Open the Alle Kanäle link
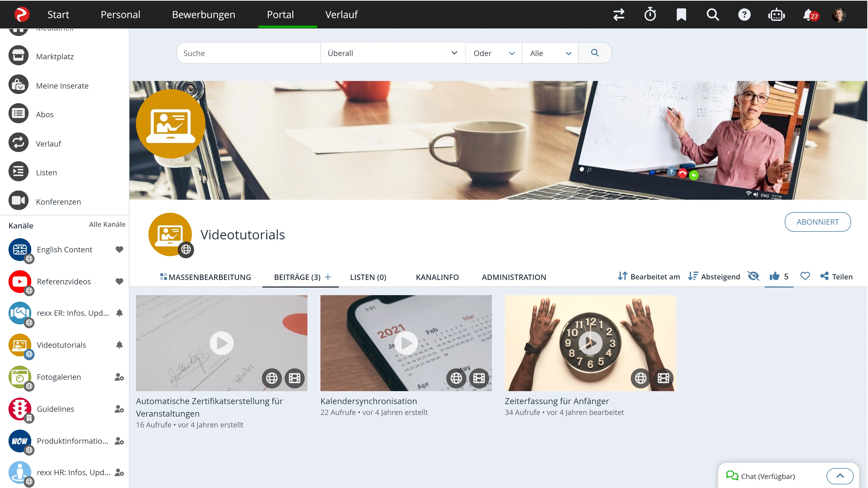This screenshot has width=868, height=488. click(107, 224)
